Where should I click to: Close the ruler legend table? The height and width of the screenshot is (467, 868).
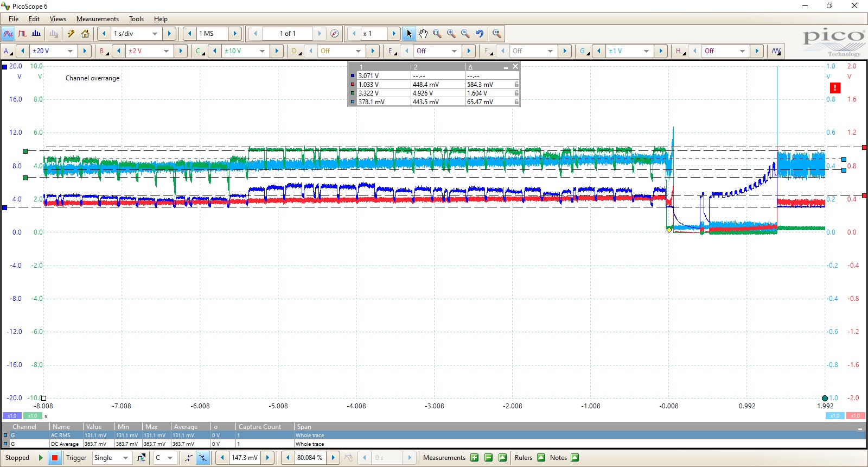pos(515,67)
